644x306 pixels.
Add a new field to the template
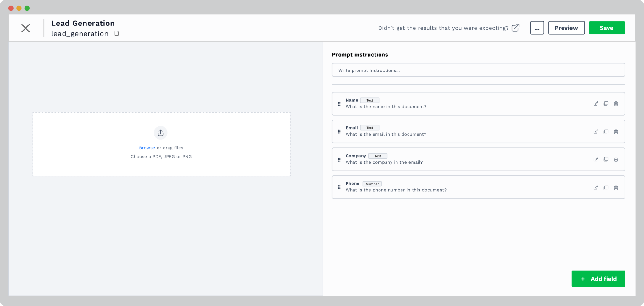(x=598, y=279)
